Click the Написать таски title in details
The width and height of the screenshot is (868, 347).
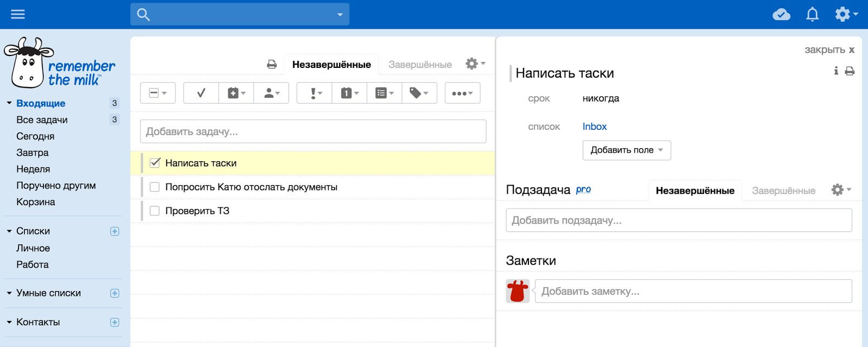pyautogui.click(x=565, y=73)
